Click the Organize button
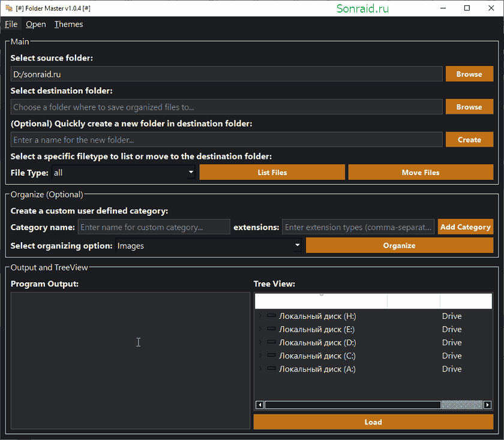This screenshot has height=440, width=504. (399, 245)
